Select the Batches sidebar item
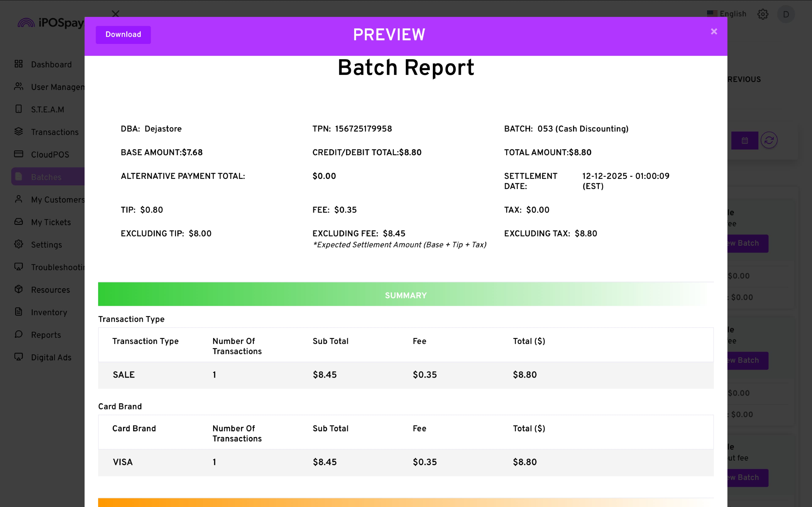 (46, 177)
